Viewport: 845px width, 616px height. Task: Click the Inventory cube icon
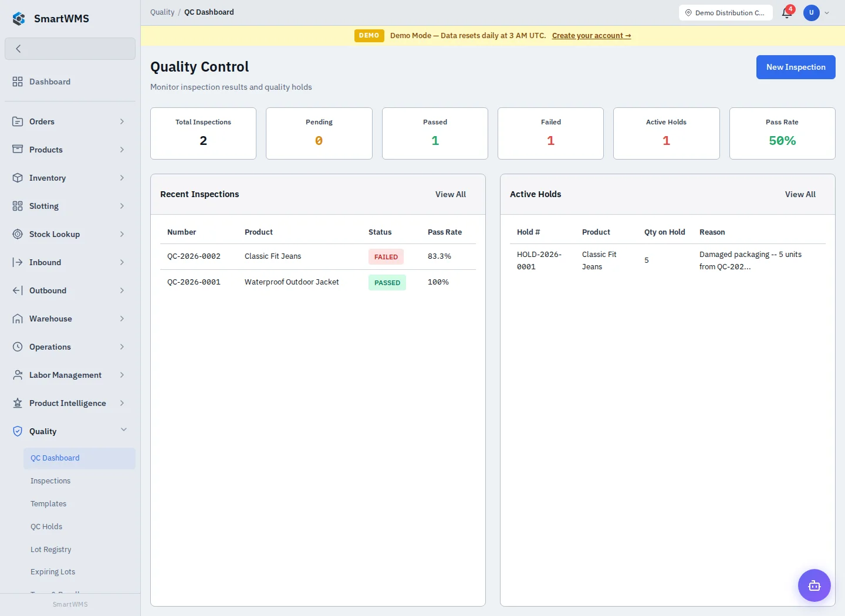pyautogui.click(x=18, y=178)
